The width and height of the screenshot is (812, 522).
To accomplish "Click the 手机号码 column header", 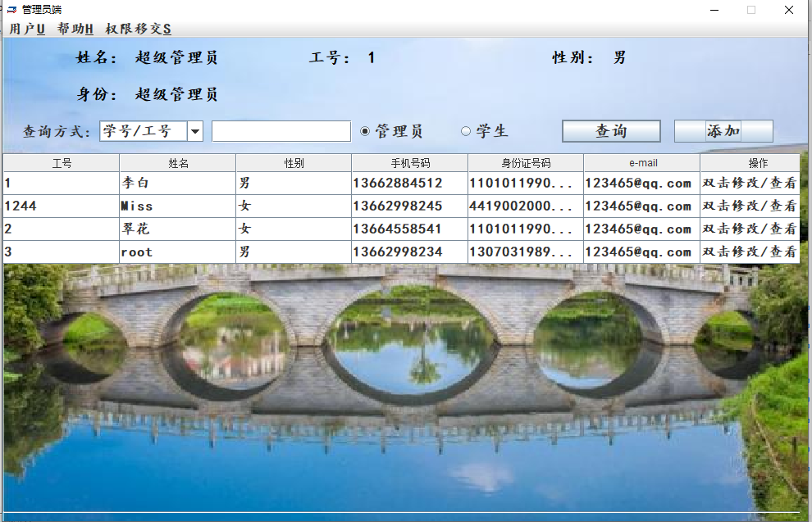I will tap(409, 163).
